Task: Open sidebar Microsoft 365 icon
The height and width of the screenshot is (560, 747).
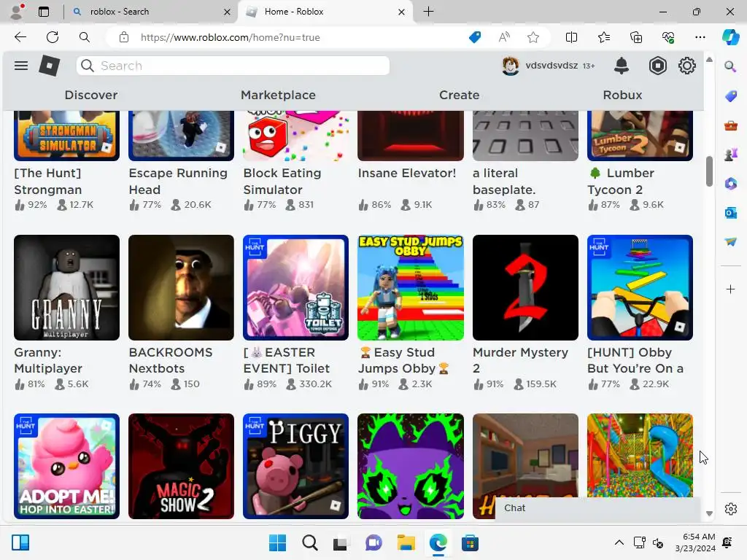Action: (x=730, y=183)
